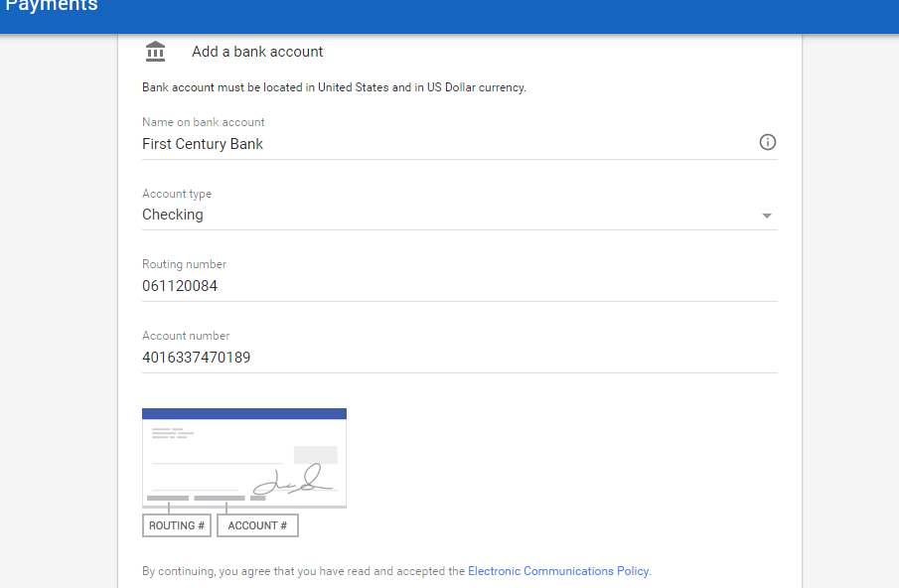The image size is (899, 588).
Task: Click the ACCOUNT # label box
Action: coord(257,525)
